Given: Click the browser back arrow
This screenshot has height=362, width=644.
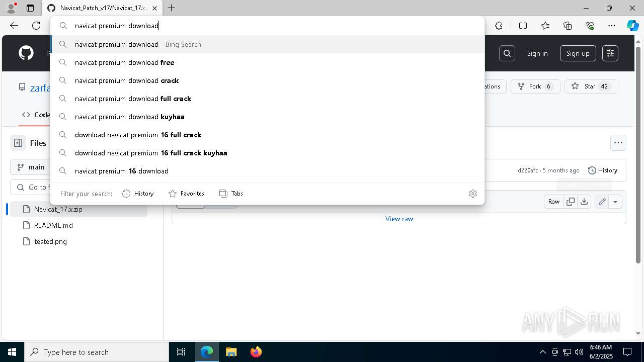Looking at the screenshot, I should (14, 26).
